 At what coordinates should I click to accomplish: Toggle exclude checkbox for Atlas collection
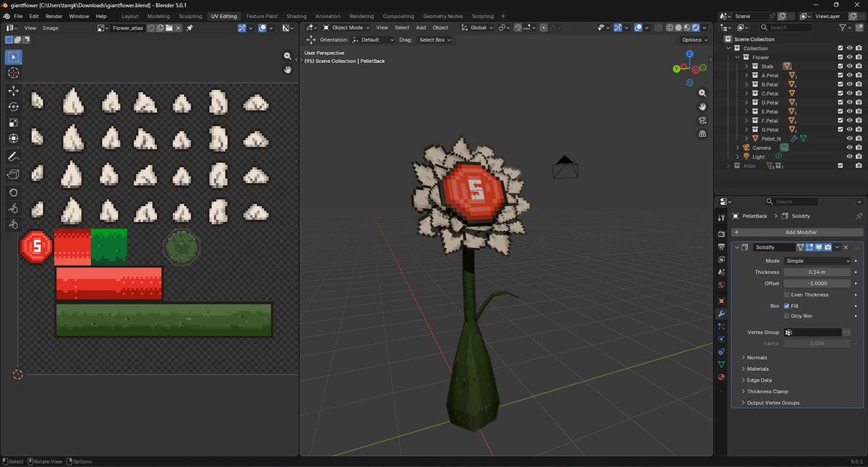[x=840, y=166]
